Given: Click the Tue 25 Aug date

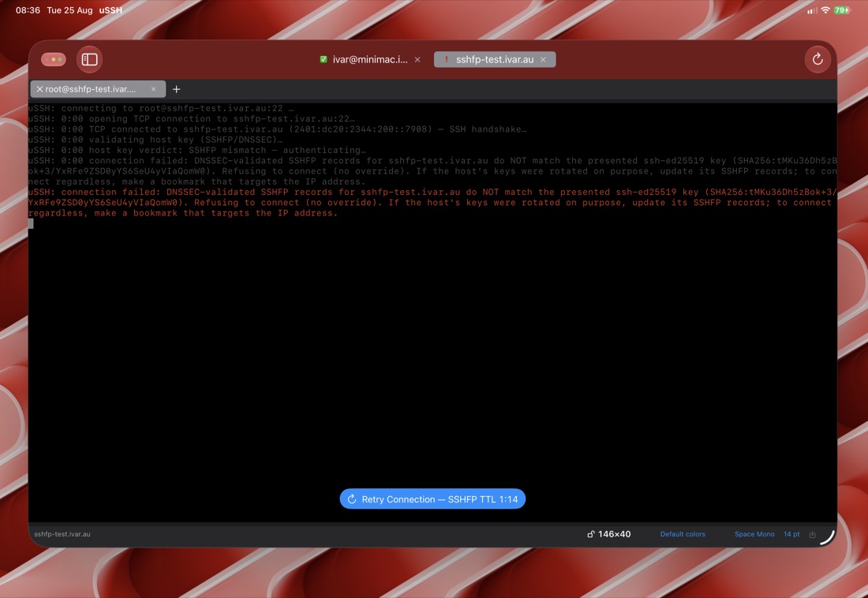Looking at the screenshot, I should tap(69, 10).
